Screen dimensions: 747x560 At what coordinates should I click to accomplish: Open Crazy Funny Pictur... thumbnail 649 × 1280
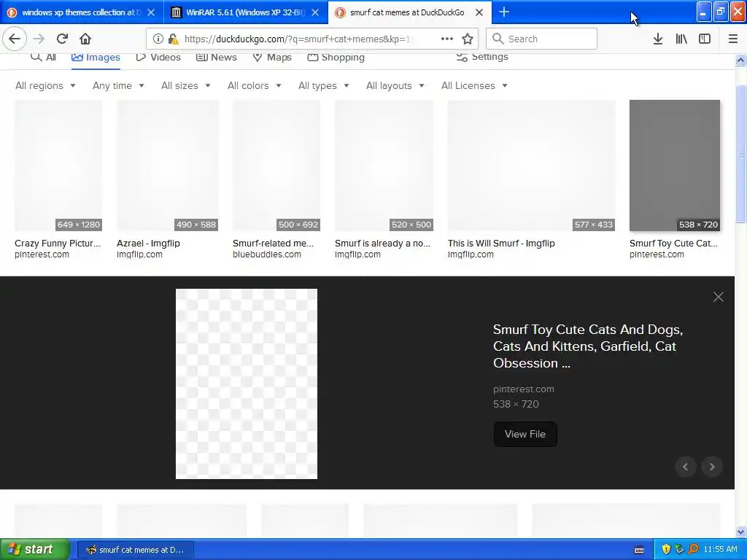58,166
